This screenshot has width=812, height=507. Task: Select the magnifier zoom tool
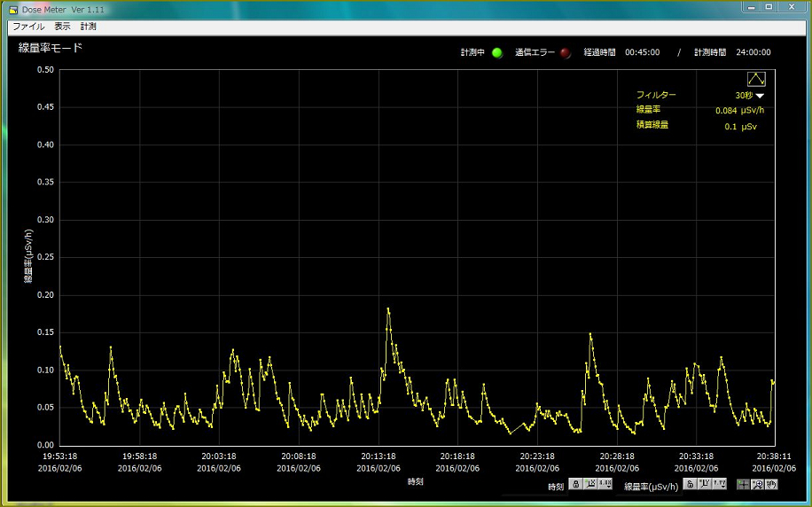tap(757, 484)
